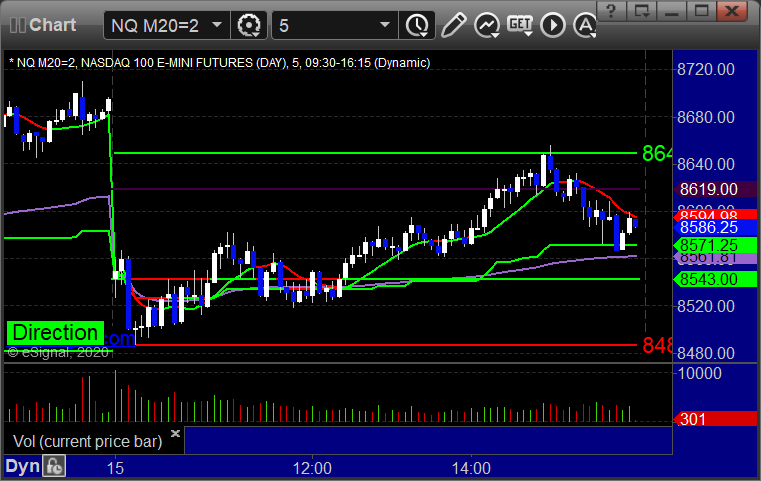Image resolution: width=761 pixels, height=481 pixels.
Task: Click the green Direction label
Action: tap(55, 333)
